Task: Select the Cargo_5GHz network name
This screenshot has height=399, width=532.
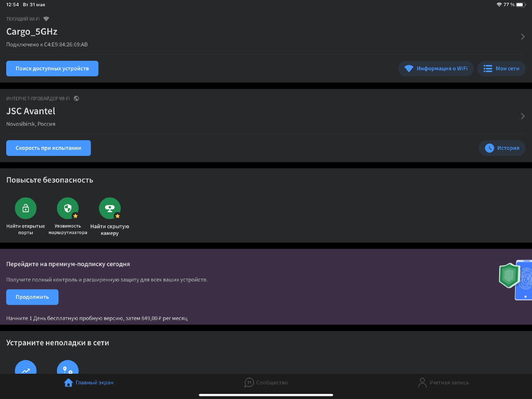Action: [x=32, y=32]
